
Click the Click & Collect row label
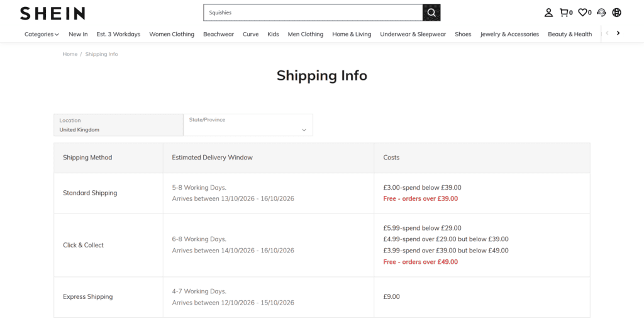pyautogui.click(x=84, y=245)
